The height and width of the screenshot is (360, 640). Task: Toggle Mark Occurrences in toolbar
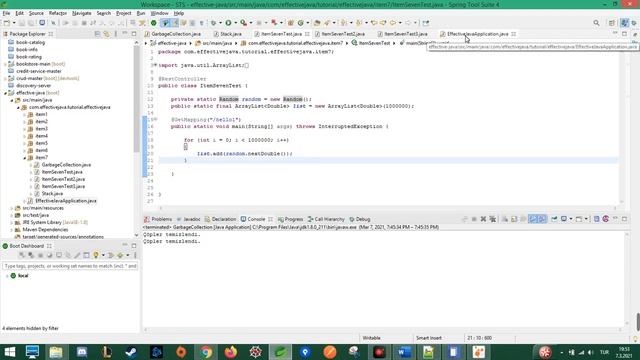pyautogui.click(x=175, y=23)
